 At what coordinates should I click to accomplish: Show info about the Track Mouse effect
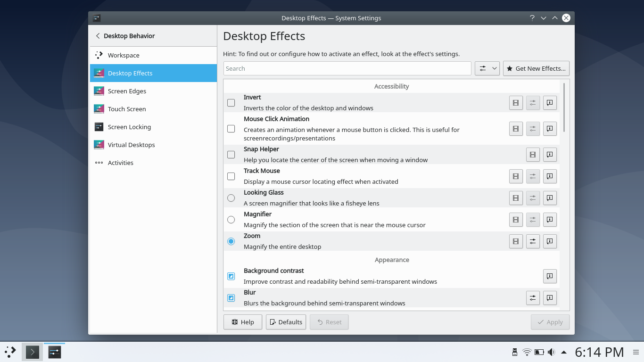550,176
